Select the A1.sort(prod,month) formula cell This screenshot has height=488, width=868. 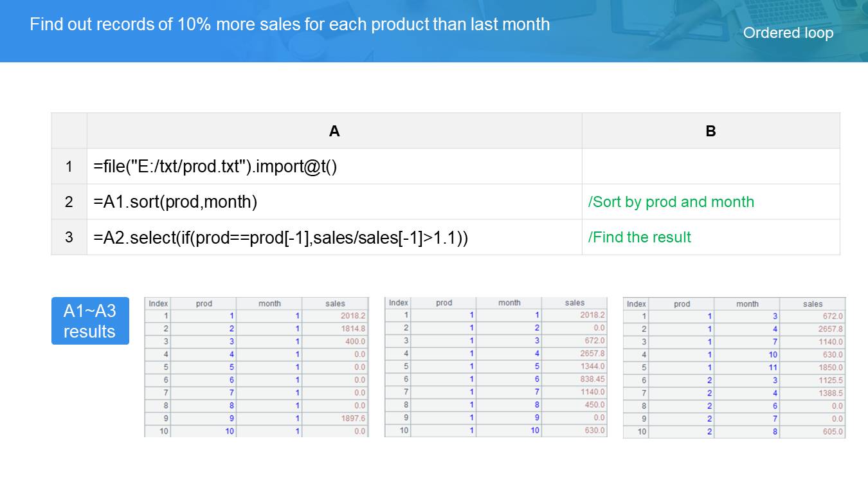334,202
